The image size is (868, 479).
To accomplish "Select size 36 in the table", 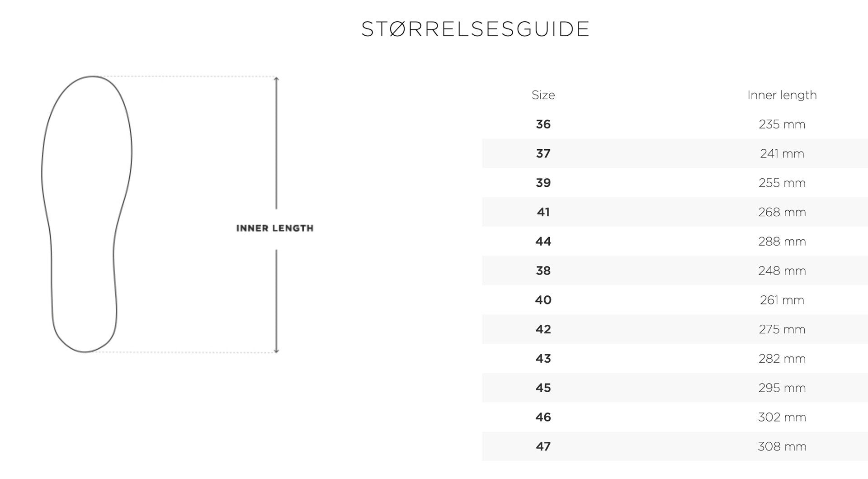I will (x=543, y=124).
